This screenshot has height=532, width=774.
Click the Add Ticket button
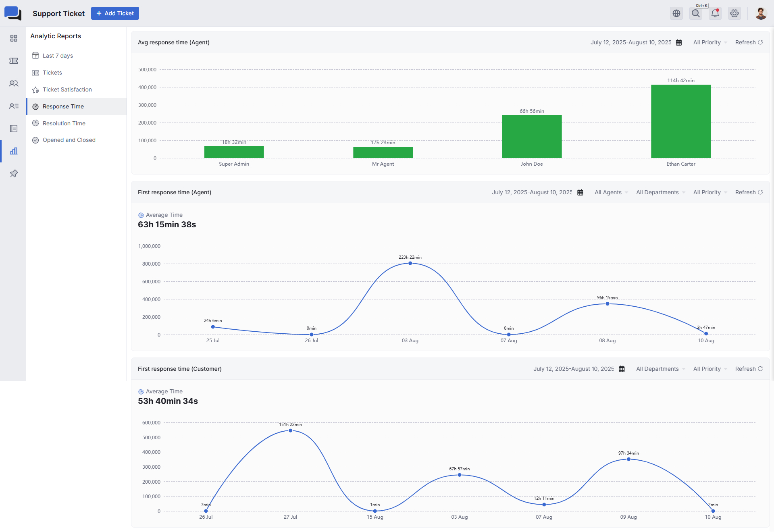coord(115,13)
